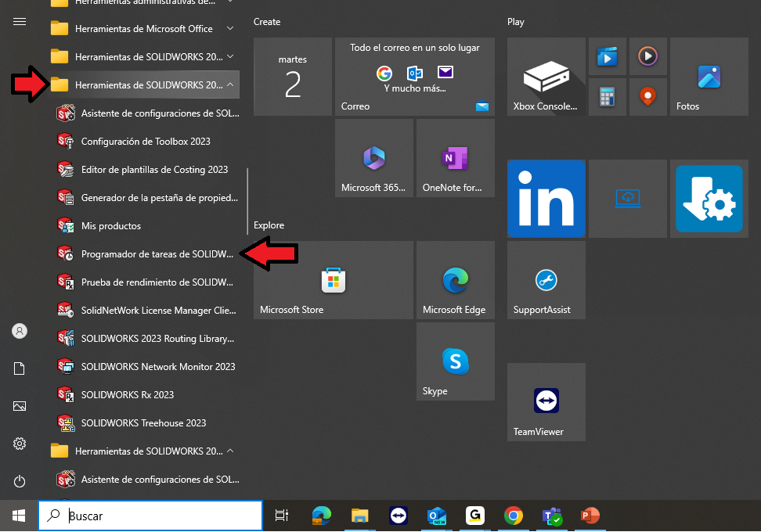761x532 pixels.
Task: Open Mis productos
Action: tap(145, 225)
